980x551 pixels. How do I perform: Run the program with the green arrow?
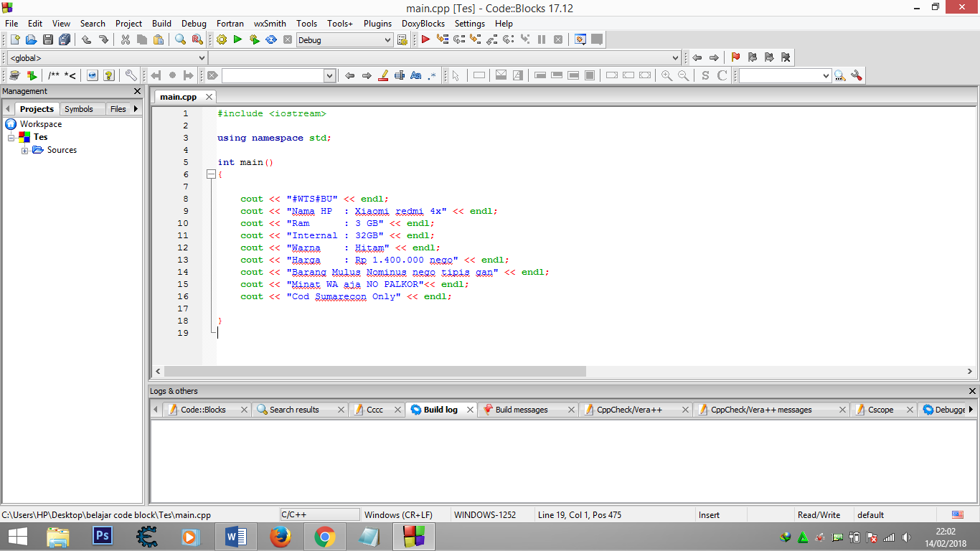coord(238,39)
